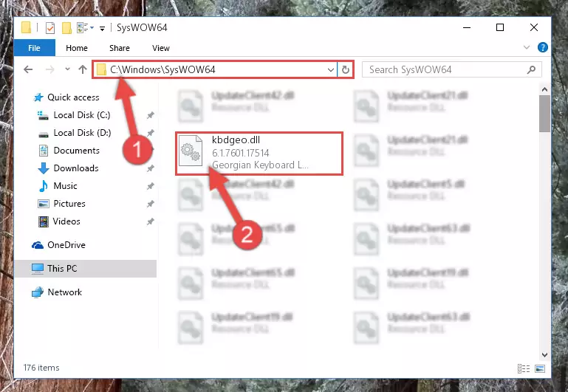Open the recent locations dropdown arrow

[x=67, y=69]
